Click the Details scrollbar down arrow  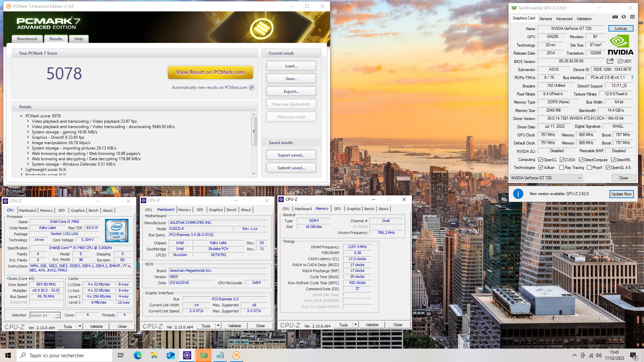pos(254,174)
